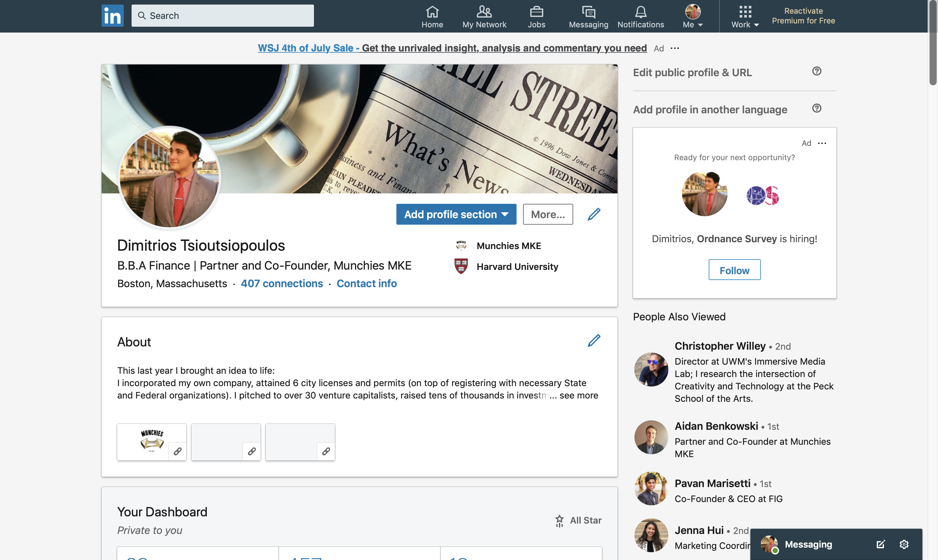
Task: Open the second About media link thumbnail
Action: coord(226,442)
